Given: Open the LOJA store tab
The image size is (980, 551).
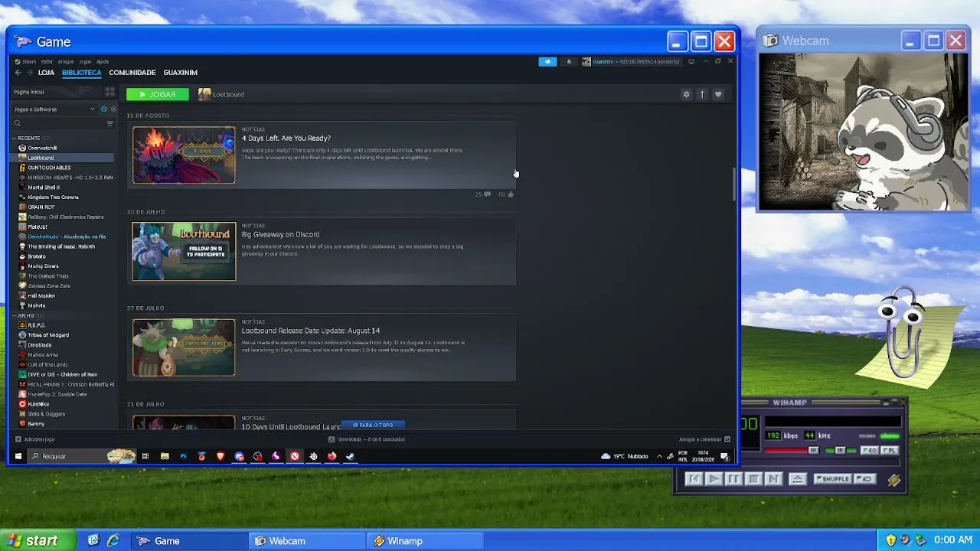Looking at the screenshot, I should (46, 73).
